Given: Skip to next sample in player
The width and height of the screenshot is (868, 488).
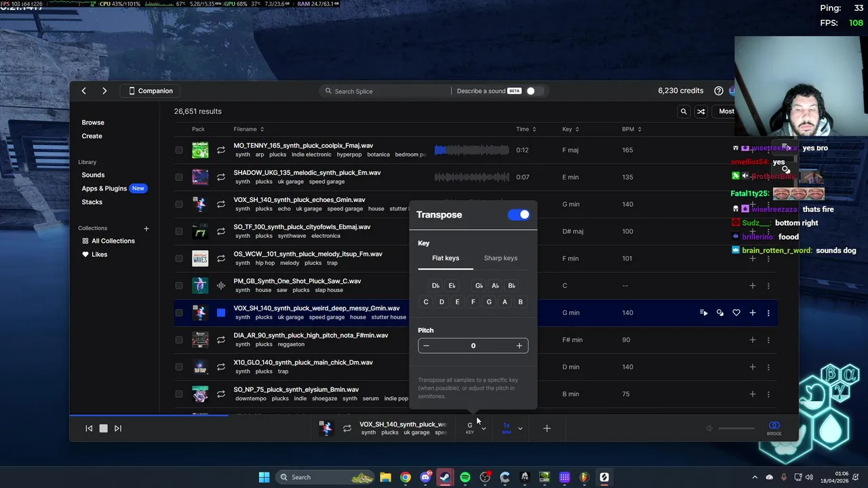Looking at the screenshot, I should tap(118, 428).
